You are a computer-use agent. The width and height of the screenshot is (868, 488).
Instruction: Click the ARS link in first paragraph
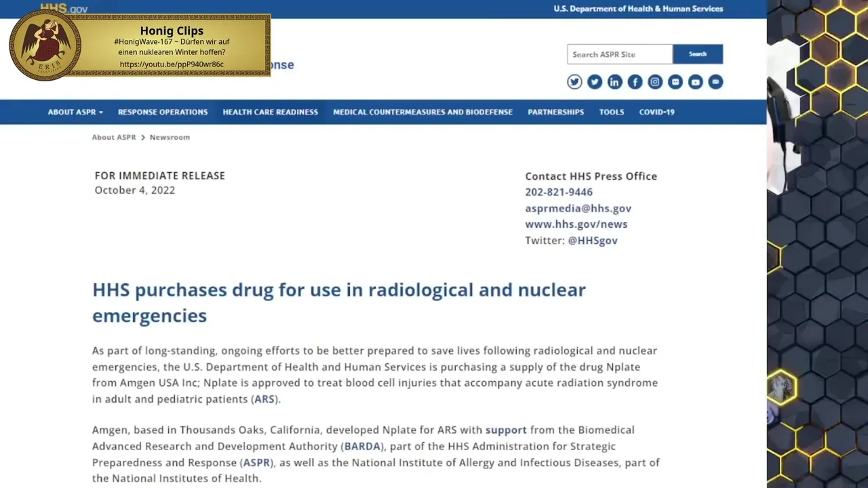click(x=264, y=399)
